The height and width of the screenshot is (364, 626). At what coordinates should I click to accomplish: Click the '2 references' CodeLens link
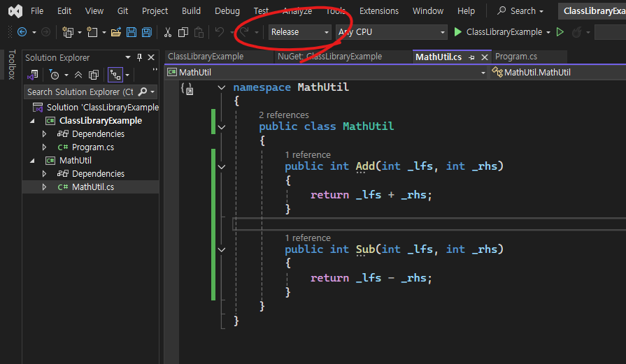tap(283, 115)
